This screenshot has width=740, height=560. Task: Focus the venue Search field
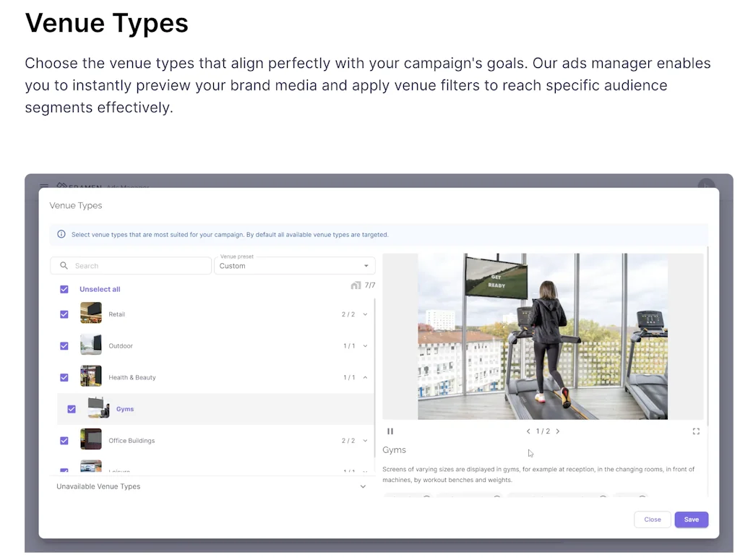[137, 266]
